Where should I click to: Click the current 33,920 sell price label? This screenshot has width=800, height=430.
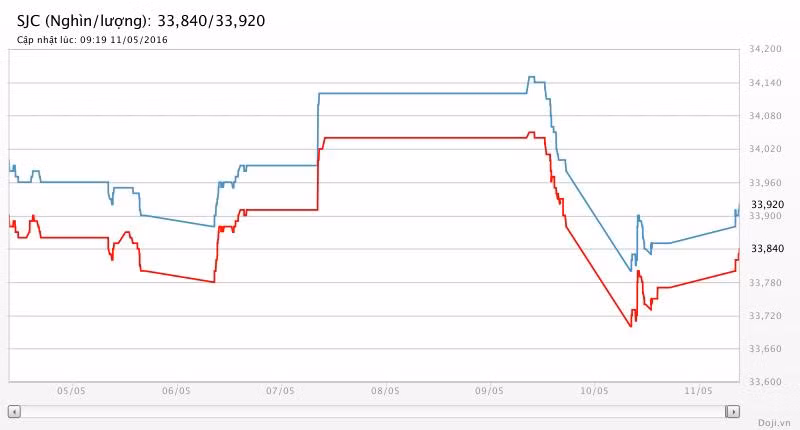coord(767,205)
